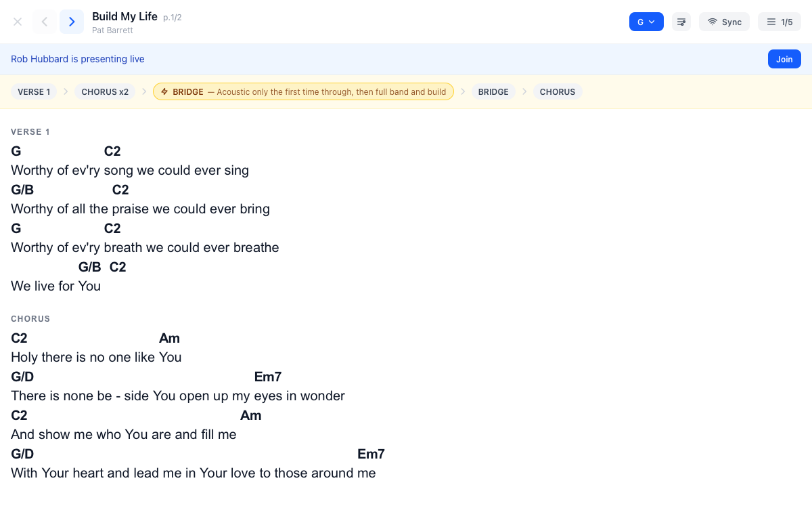Join Rob Hubbard's live presentation
This screenshot has height=508, width=812.
(x=784, y=59)
